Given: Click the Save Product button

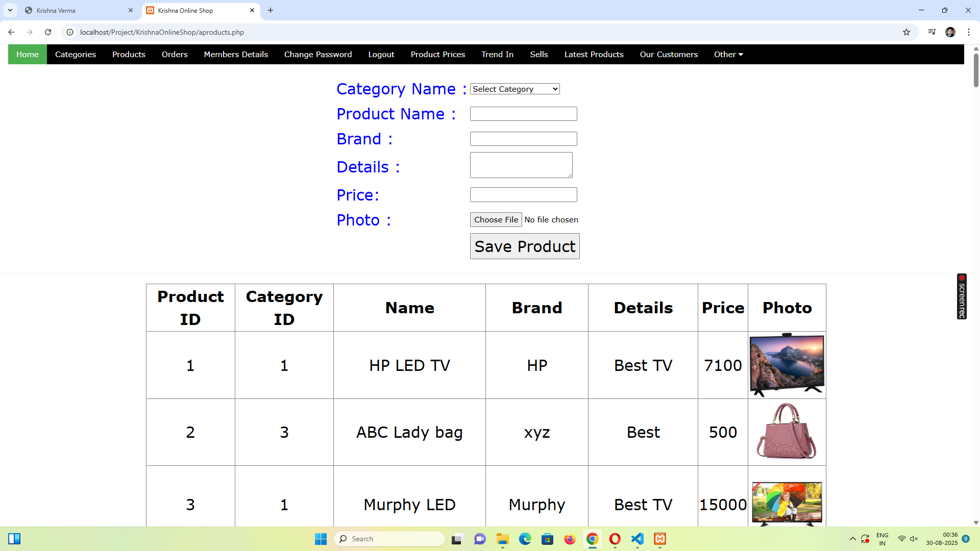Looking at the screenshot, I should tap(525, 246).
